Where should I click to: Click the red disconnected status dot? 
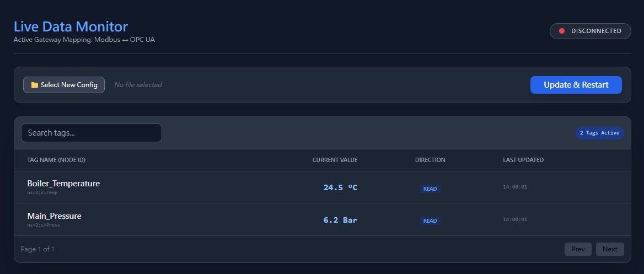tap(562, 31)
